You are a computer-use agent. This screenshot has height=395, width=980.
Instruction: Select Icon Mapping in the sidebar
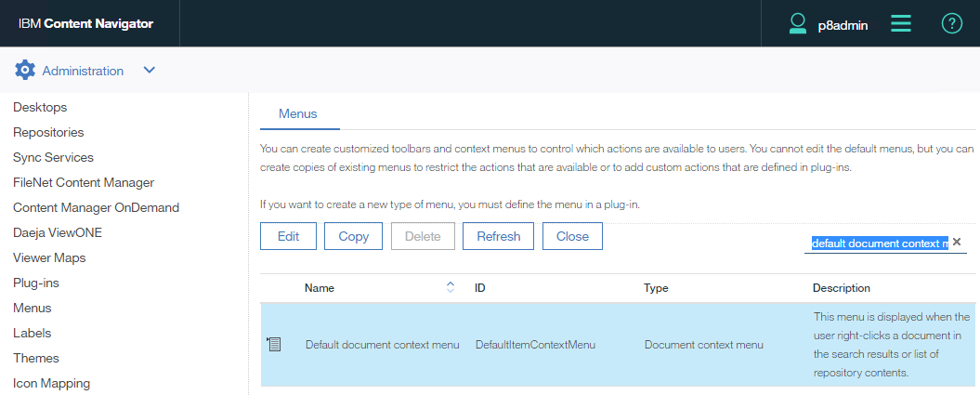[x=51, y=383]
